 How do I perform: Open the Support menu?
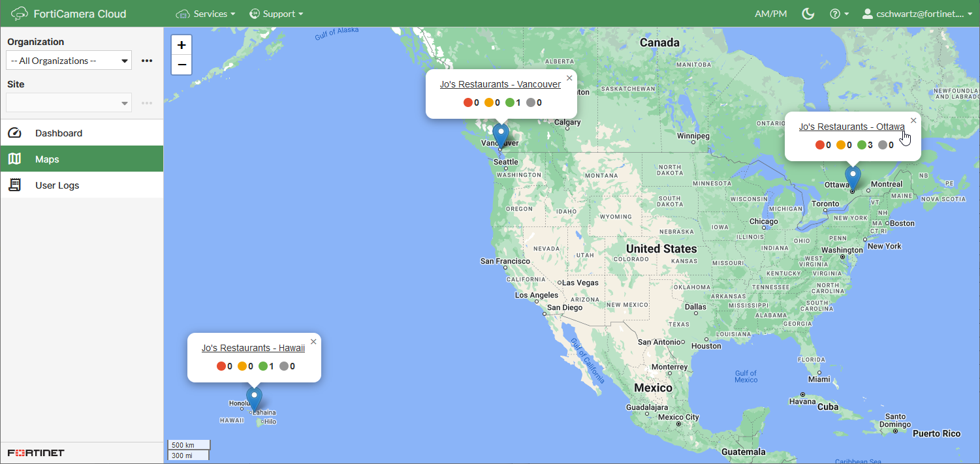pos(276,14)
